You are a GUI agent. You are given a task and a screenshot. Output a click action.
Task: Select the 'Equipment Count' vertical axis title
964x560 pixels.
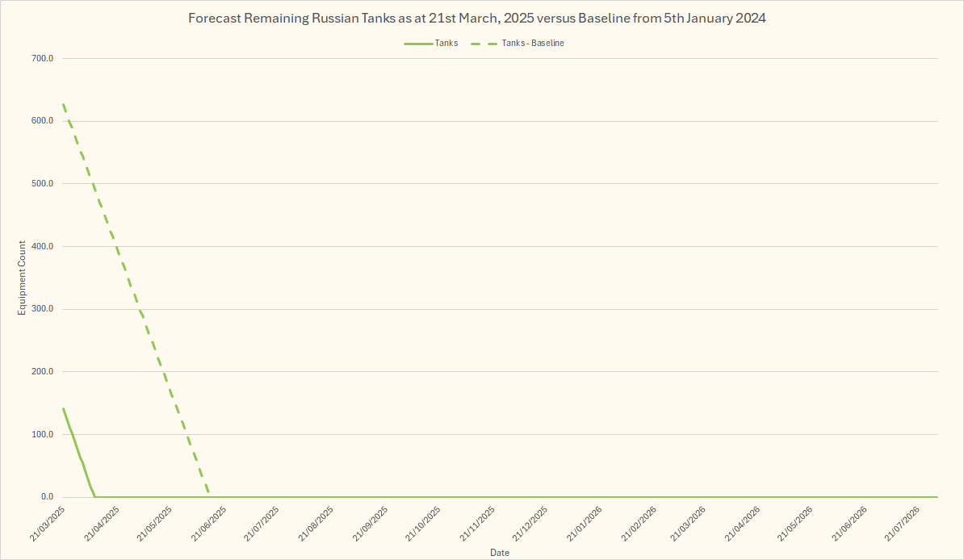23,278
